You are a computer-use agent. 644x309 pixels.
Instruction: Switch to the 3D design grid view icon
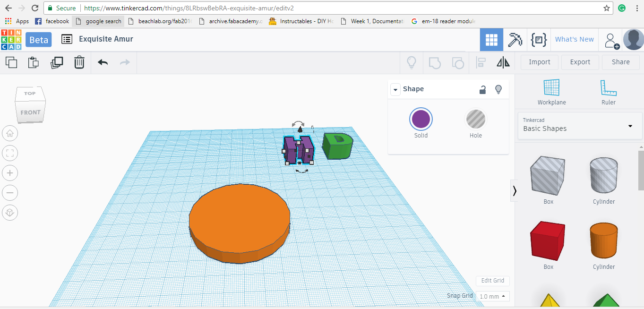(x=491, y=40)
